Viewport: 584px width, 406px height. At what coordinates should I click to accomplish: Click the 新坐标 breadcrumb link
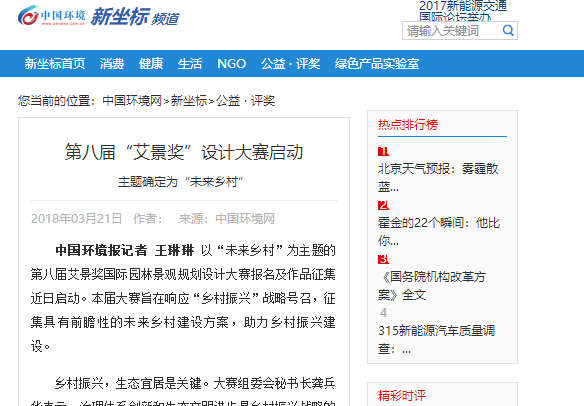click(x=189, y=101)
